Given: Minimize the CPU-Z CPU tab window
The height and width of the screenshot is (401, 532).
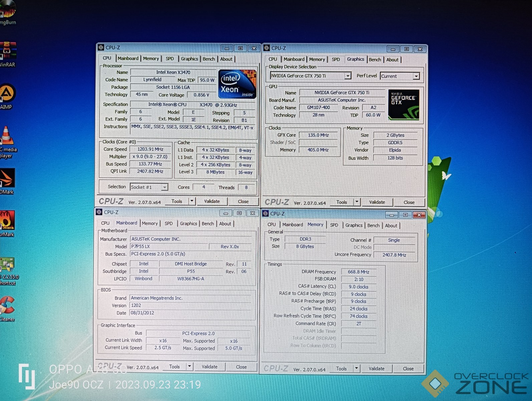Looking at the screenshot, I should coord(227,48).
